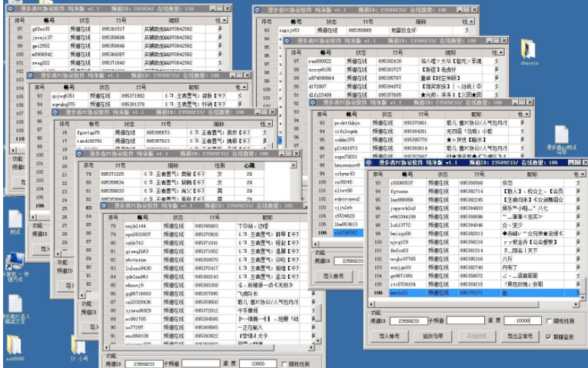Screen dimensions: 588x368
Task: Select the 计算机 shortcut desktop icon
Action: pos(15,266)
